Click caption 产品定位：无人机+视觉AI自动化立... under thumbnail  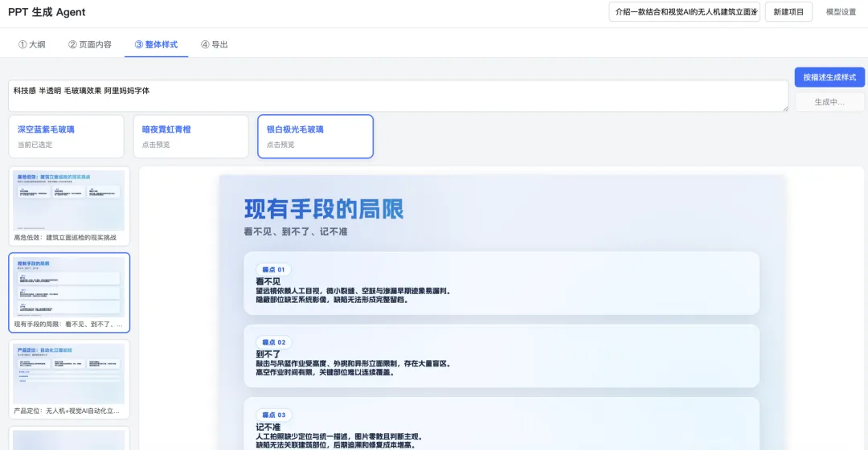click(x=67, y=411)
